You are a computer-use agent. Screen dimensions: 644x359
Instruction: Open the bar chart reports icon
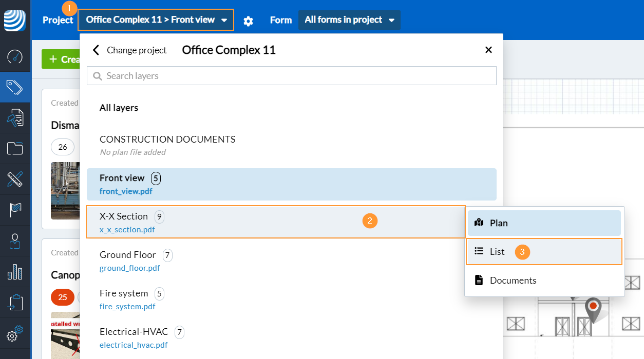(x=15, y=272)
